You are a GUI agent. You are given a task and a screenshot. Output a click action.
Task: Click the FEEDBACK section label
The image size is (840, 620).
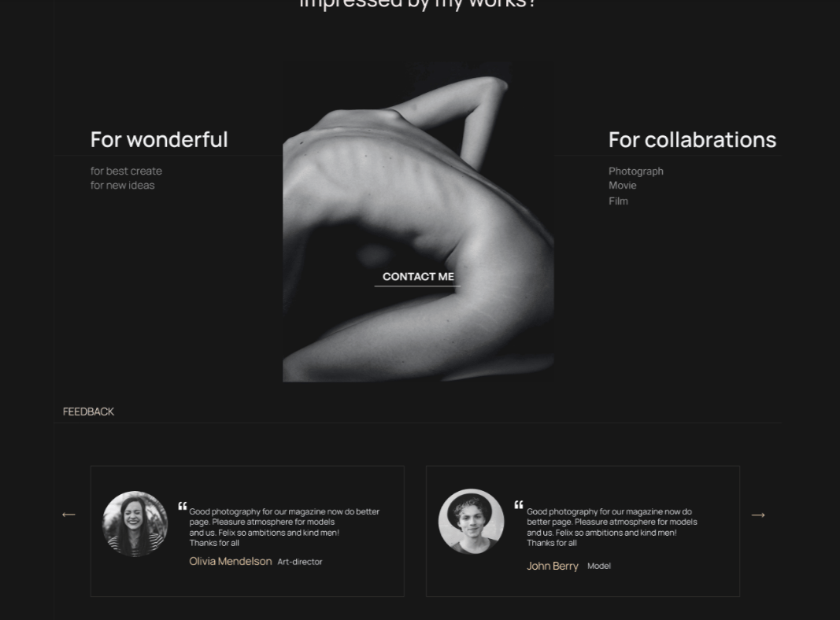pos(88,411)
